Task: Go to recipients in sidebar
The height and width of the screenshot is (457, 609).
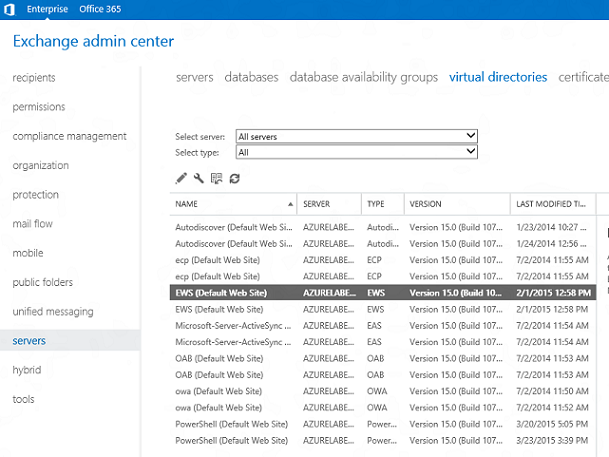Action: (34, 78)
